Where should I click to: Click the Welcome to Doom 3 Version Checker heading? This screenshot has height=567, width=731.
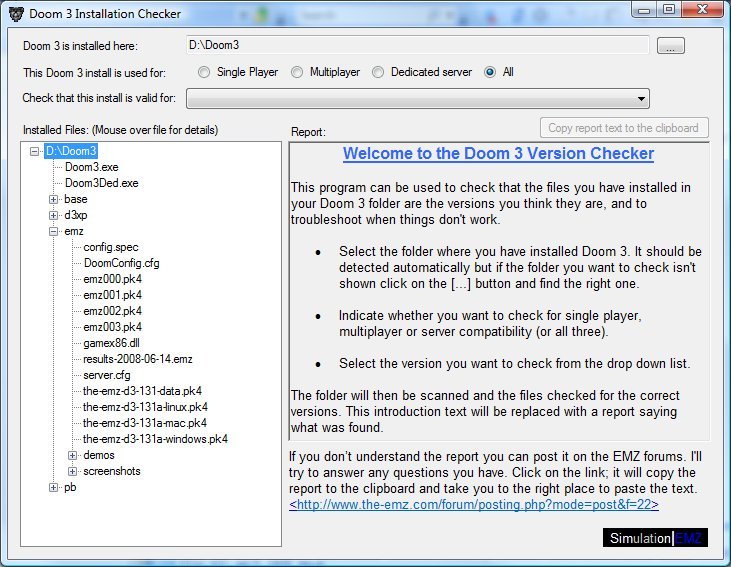498,154
